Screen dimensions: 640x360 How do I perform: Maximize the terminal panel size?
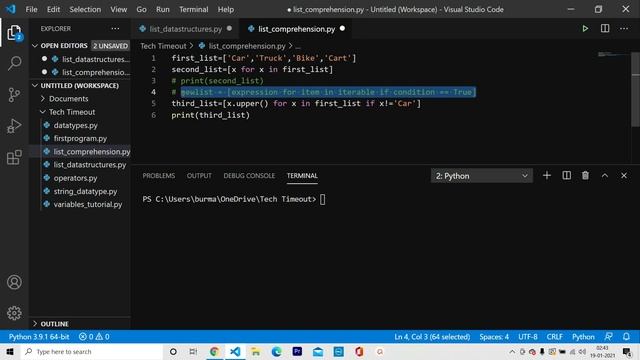pyautogui.click(x=605, y=176)
